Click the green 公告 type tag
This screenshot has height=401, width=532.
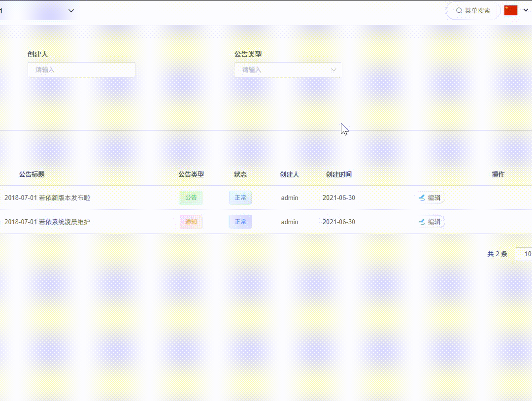191,198
